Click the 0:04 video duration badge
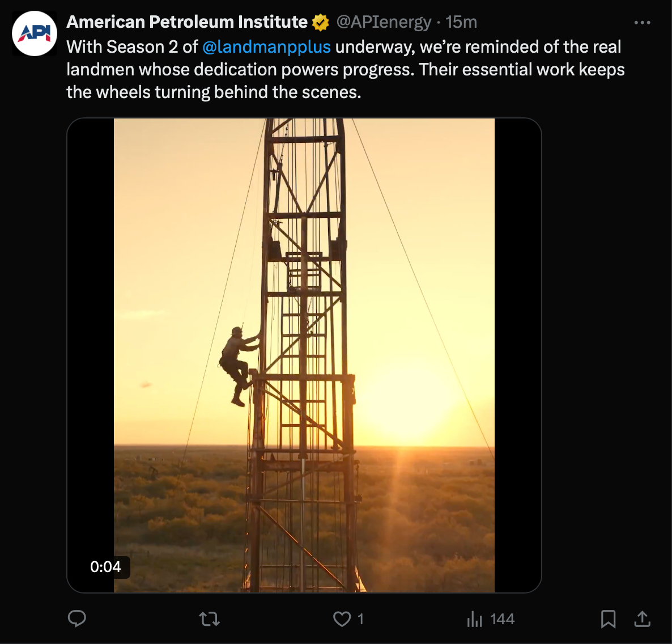 (105, 567)
